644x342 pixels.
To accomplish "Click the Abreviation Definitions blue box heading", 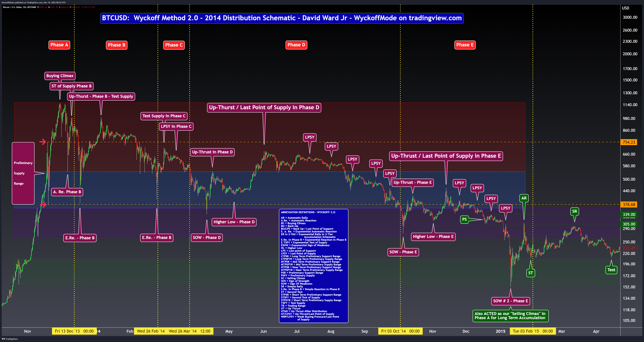I will pyautogui.click(x=308, y=212).
